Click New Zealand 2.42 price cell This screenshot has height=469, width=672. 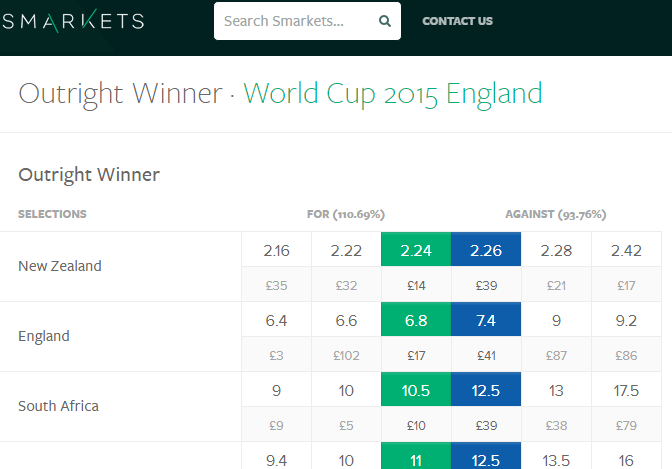point(626,249)
